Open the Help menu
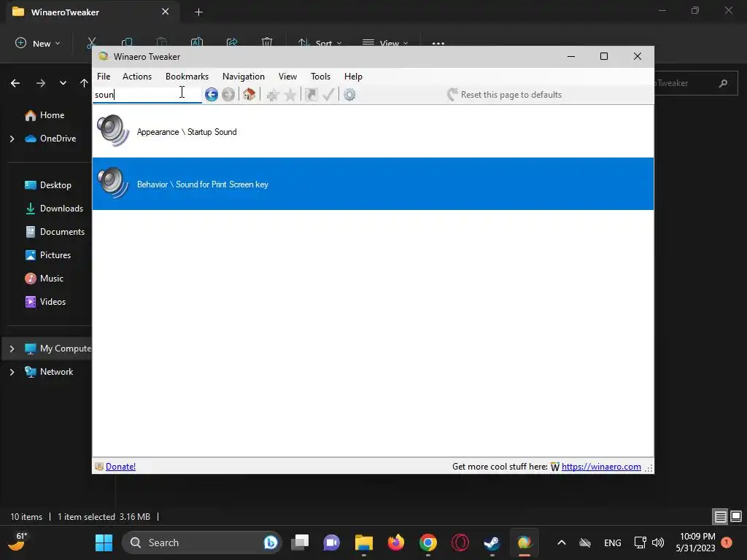 pos(354,76)
